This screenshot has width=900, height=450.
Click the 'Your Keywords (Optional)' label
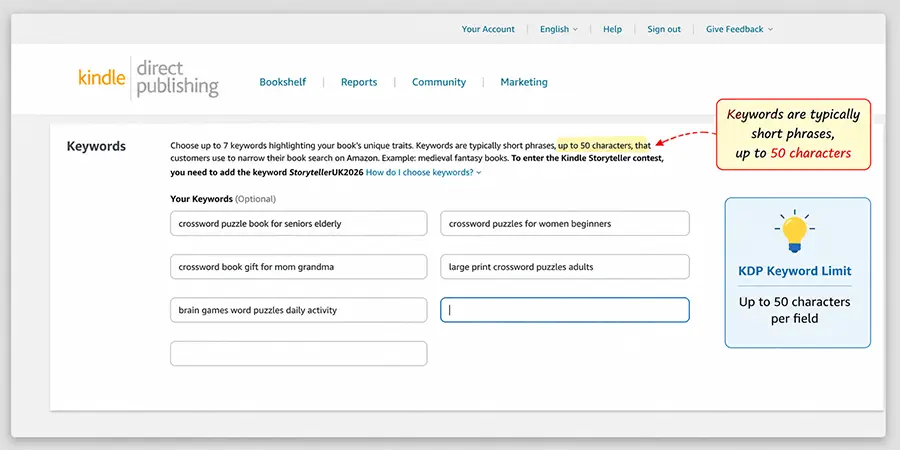tap(223, 199)
